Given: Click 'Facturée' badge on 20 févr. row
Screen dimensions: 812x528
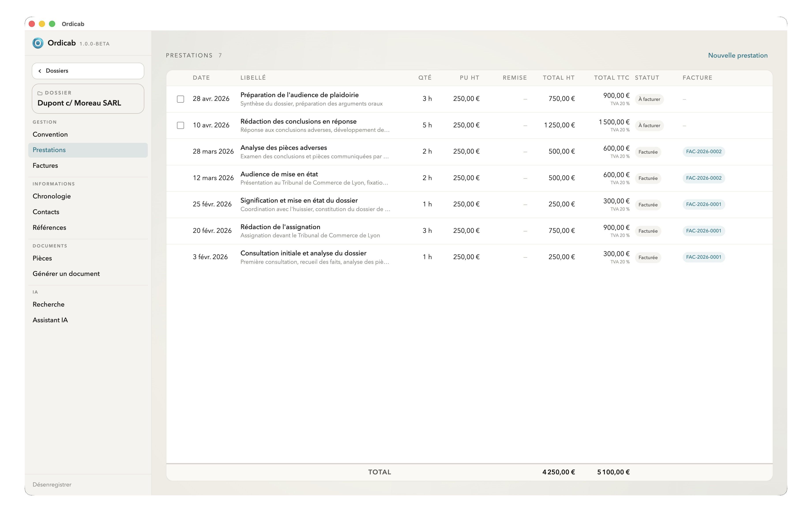Looking at the screenshot, I should [x=648, y=231].
